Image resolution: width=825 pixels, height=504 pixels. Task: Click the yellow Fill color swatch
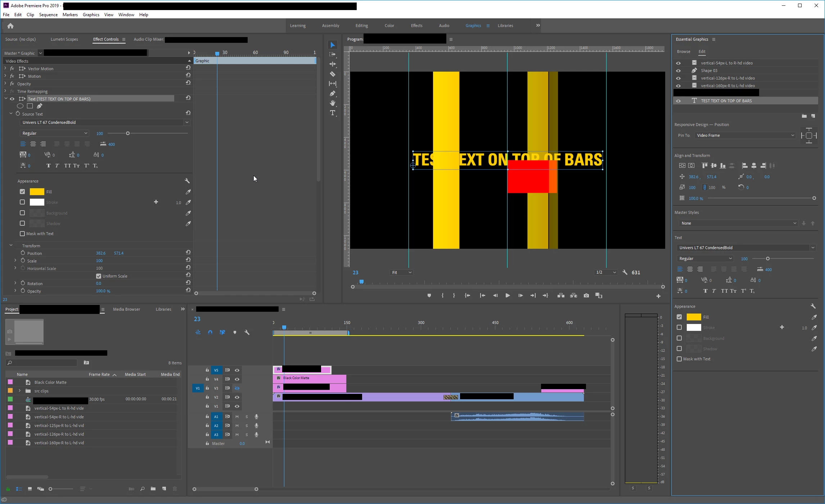pyautogui.click(x=37, y=192)
